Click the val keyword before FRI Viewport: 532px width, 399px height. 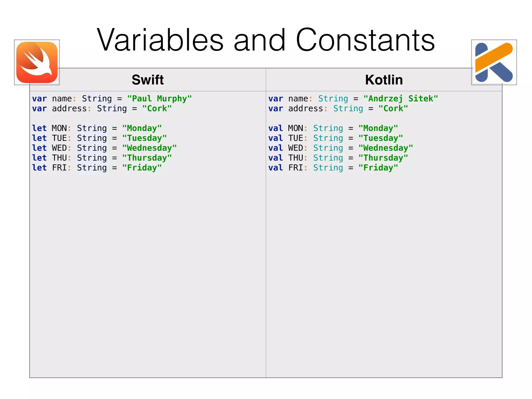click(276, 168)
